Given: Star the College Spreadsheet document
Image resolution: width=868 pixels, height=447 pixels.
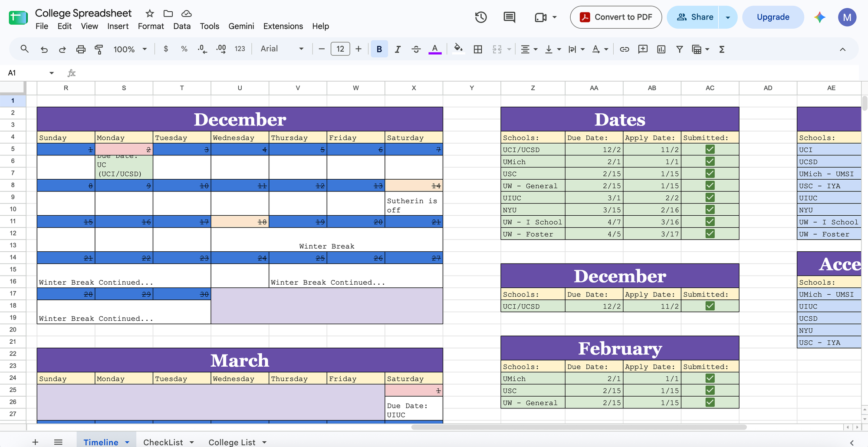Looking at the screenshot, I should point(150,13).
